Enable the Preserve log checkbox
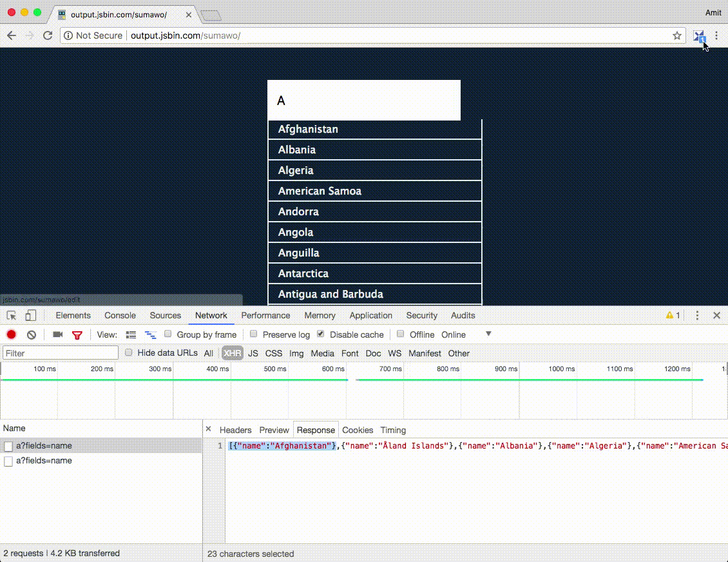Viewport: 728px width, 562px height. tap(254, 334)
